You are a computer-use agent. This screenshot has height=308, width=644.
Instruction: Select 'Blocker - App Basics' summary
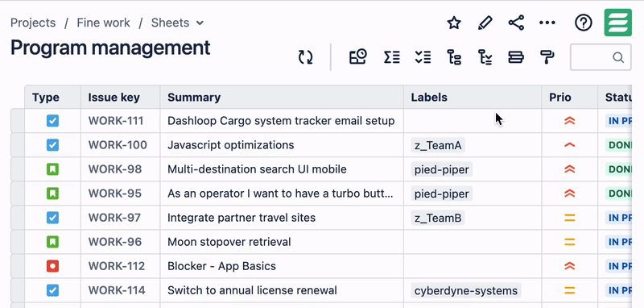click(x=222, y=266)
